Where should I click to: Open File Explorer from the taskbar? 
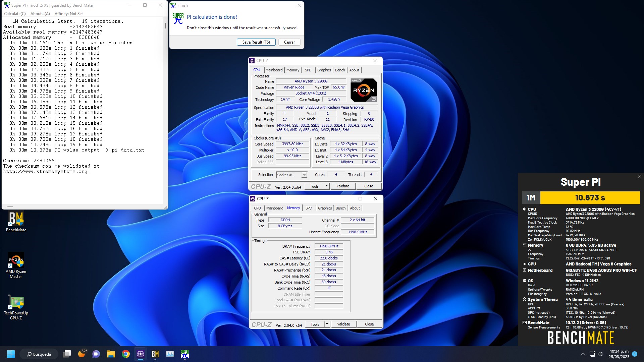click(x=111, y=354)
